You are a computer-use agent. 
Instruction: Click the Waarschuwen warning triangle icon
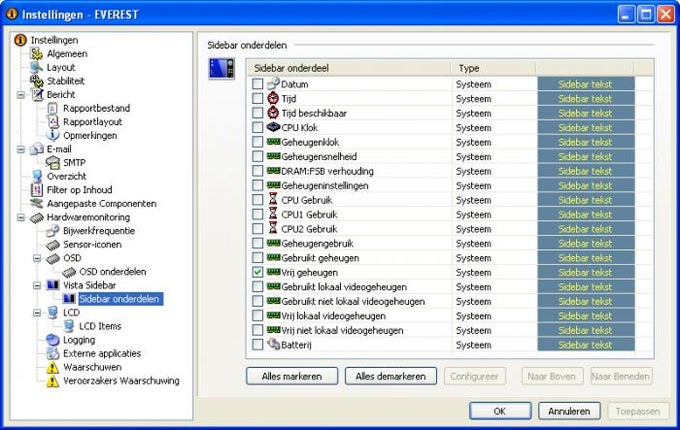click(52, 367)
